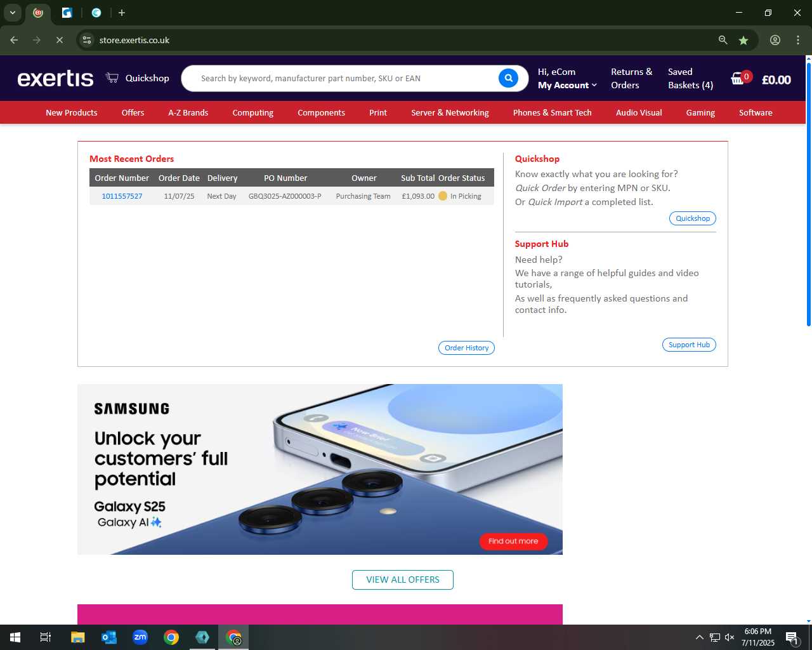Open the New Products menu
The height and width of the screenshot is (650, 812).
click(72, 112)
